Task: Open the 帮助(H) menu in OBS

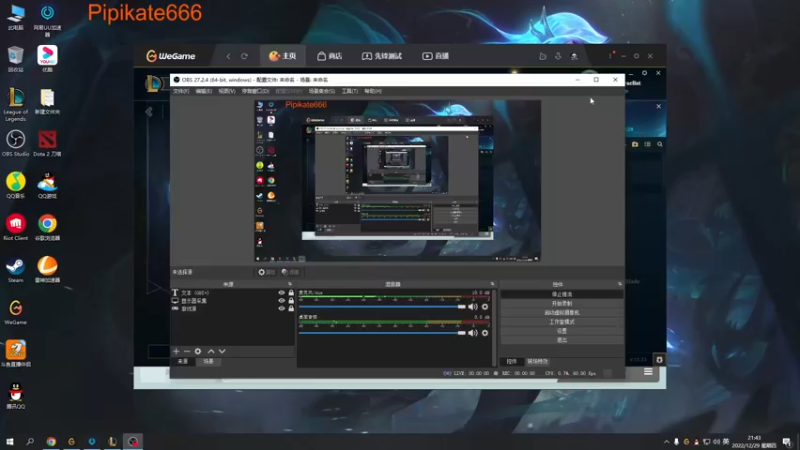Action: (x=373, y=91)
